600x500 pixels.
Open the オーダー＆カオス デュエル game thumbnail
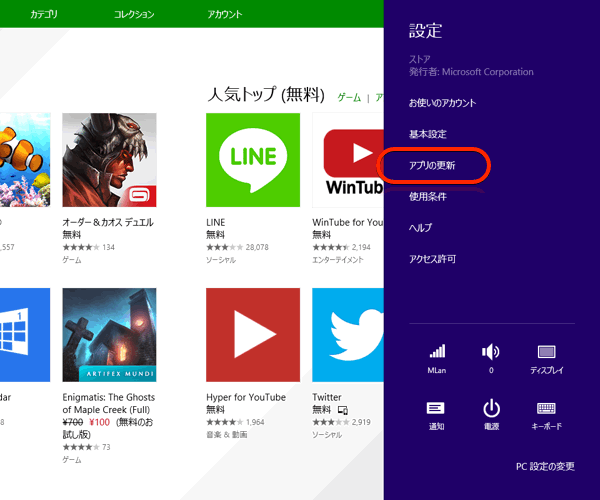[109, 159]
